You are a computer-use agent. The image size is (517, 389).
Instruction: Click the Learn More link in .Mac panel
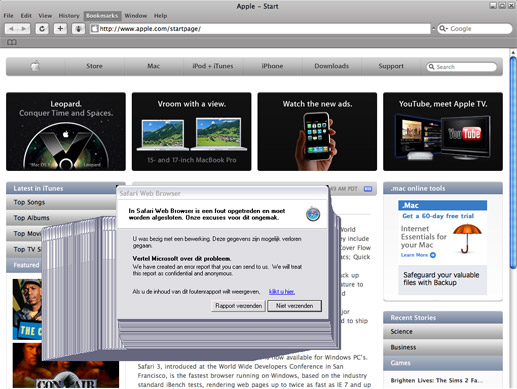[x=414, y=255]
